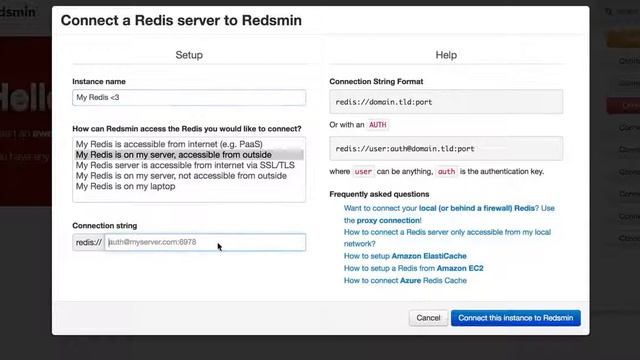This screenshot has width=640, height=360.
Task: Select 'My Redis is on my server, accessible from outside'
Action: coord(189,155)
